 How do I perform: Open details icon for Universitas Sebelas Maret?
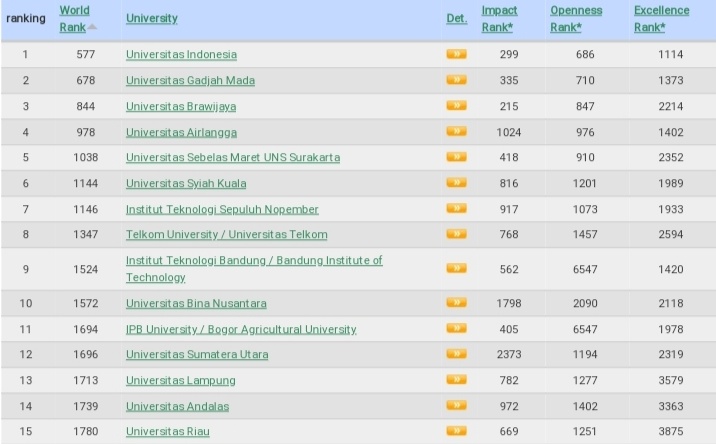pyautogui.click(x=456, y=157)
